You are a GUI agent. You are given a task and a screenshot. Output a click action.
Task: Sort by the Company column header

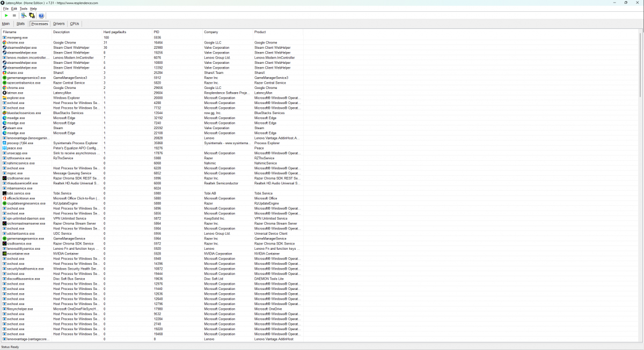(228, 32)
